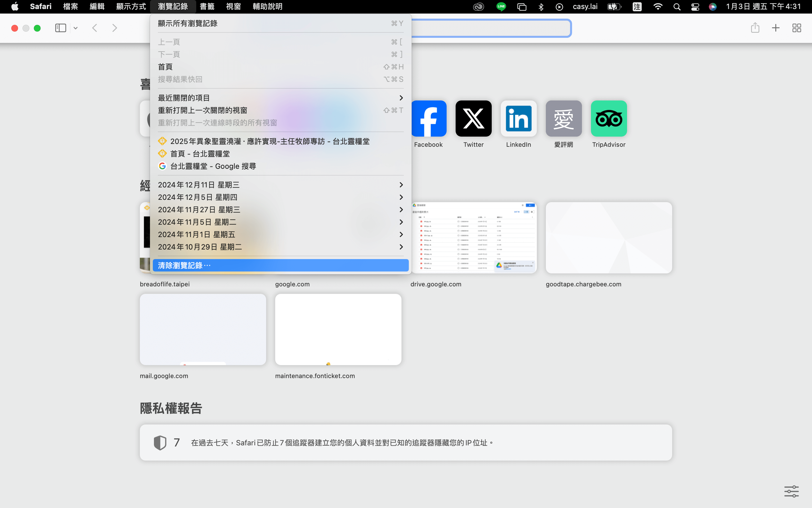This screenshot has height=508, width=812.
Task: Open Spotlight search icon
Action: tap(677, 7)
